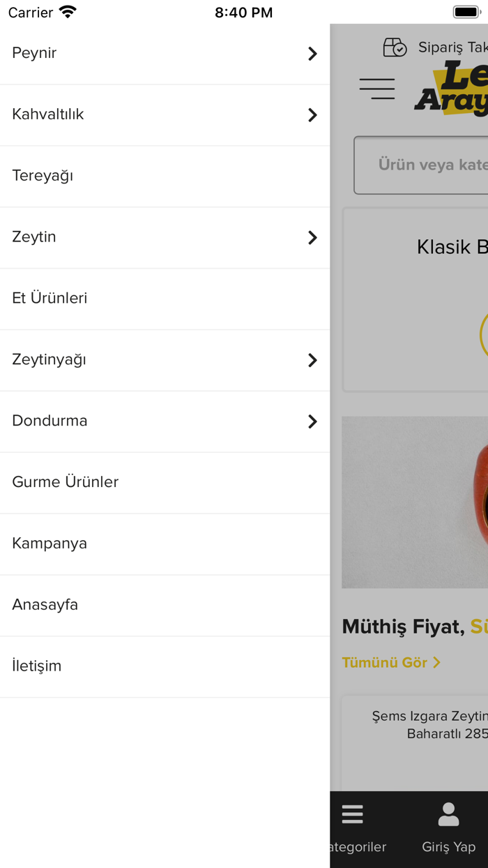This screenshot has width=488, height=868.
Task: Open the Tereyağı category
Action: (43, 176)
